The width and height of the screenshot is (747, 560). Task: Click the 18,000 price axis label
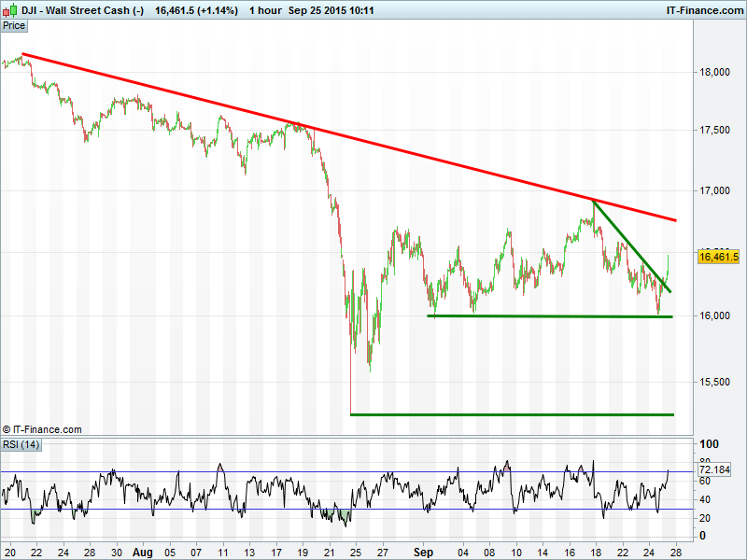point(715,72)
